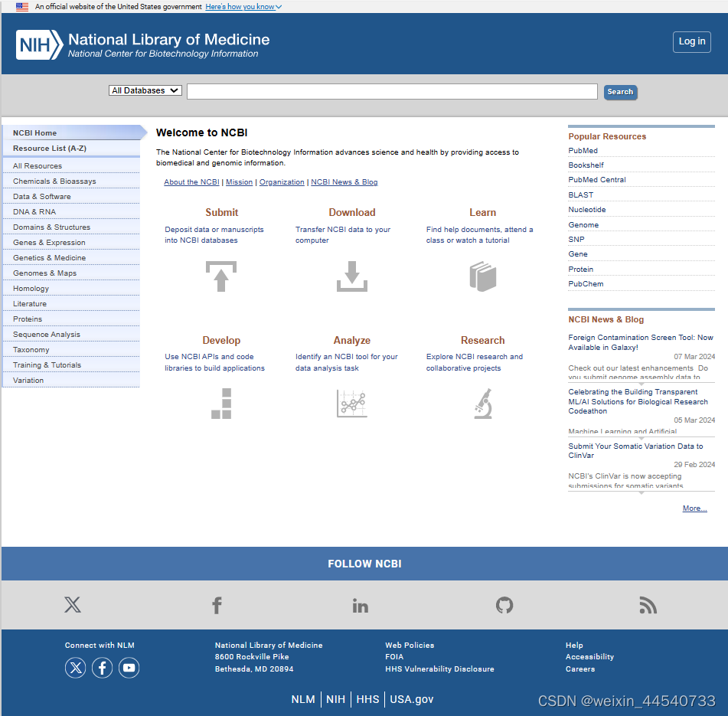
Task: Open the All Databases dropdown
Action: [145, 90]
